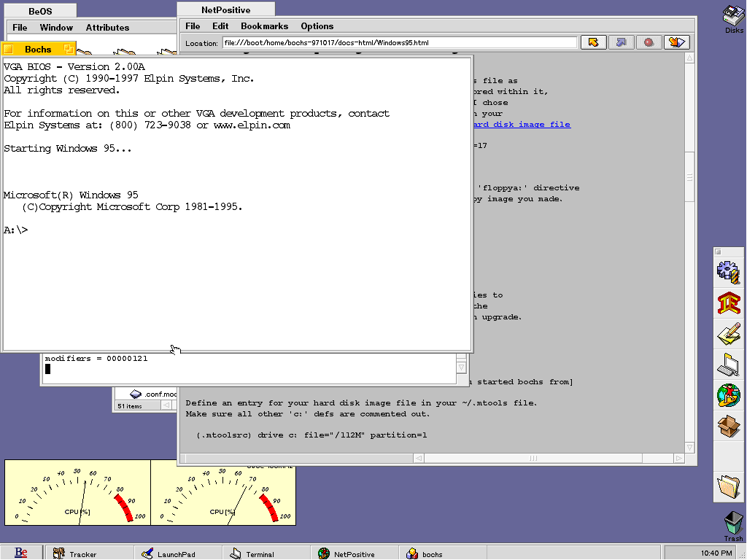Launch the red BeIDE icon in LaunchPad

[x=729, y=303]
